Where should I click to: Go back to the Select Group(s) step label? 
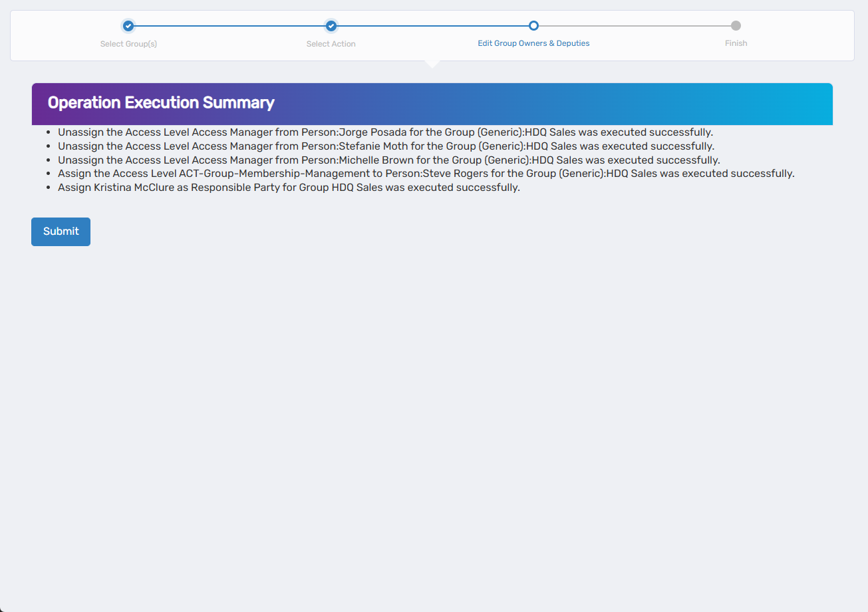coord(128,44)
